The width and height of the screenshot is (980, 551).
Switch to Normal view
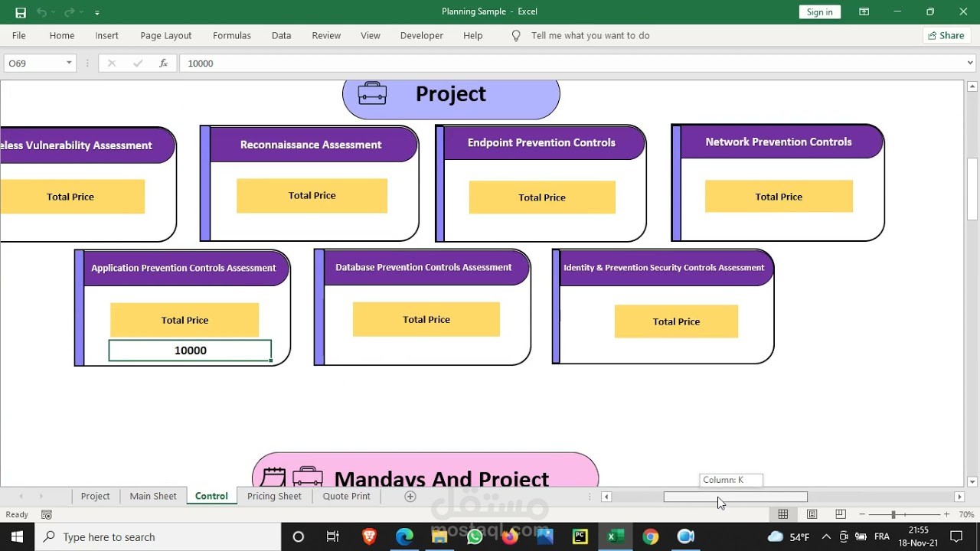(x=783, y=514)
